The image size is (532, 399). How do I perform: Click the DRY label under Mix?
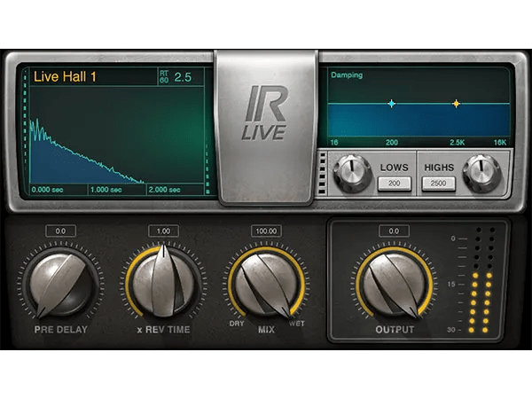click(237, 324)
